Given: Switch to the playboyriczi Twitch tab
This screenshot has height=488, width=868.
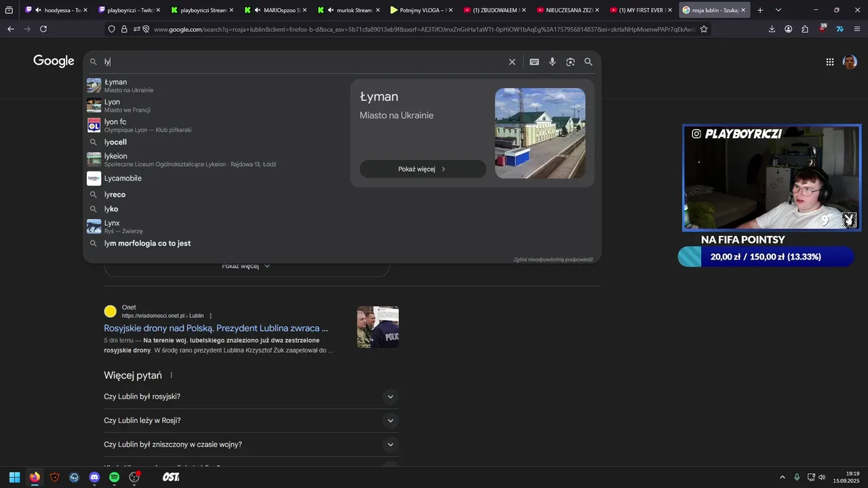Looking at the screenshot, I should pyautogui.click(x=129, y=10).
